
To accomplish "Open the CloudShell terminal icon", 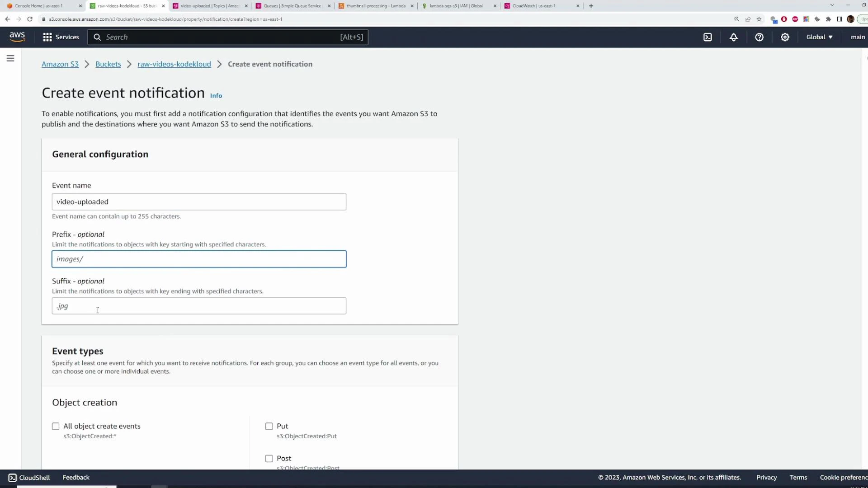I will point(12,477).
